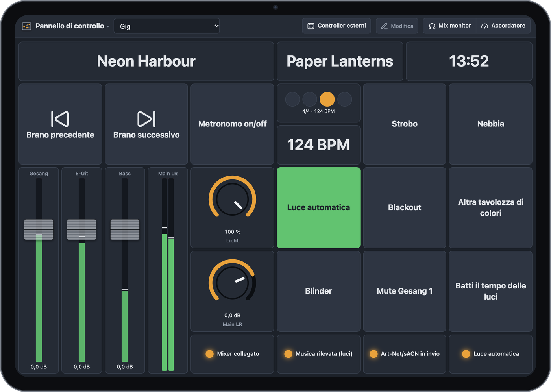Disable the green Luce automatica pad

(318, 208)
